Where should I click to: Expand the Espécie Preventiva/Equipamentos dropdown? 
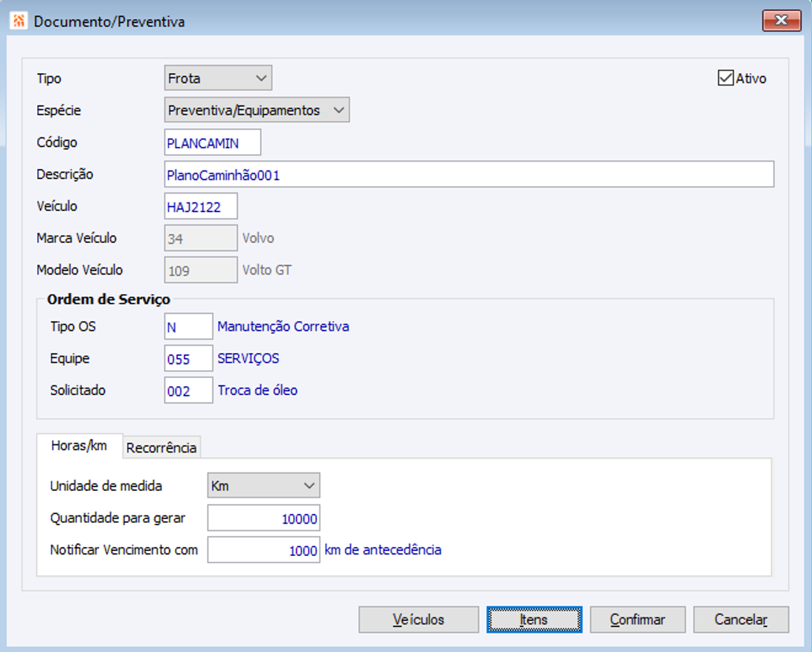(x=257, y=110)
